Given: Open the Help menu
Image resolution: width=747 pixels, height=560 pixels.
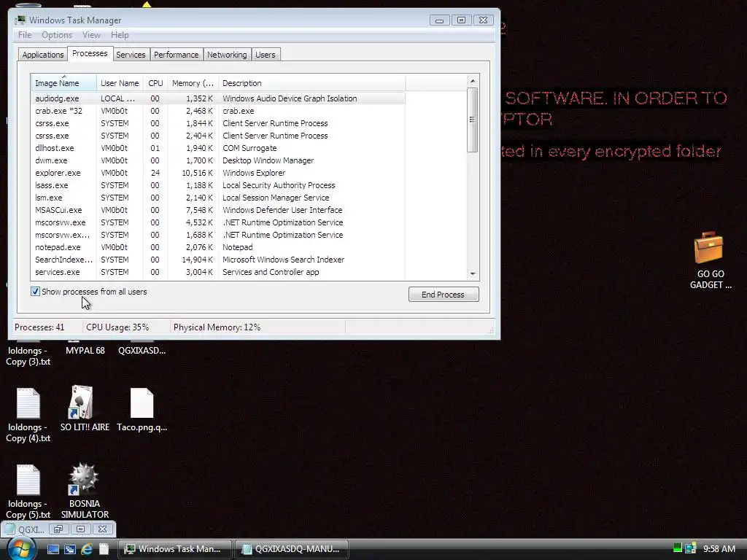Looking at the screenshot, I should [120, 35].
